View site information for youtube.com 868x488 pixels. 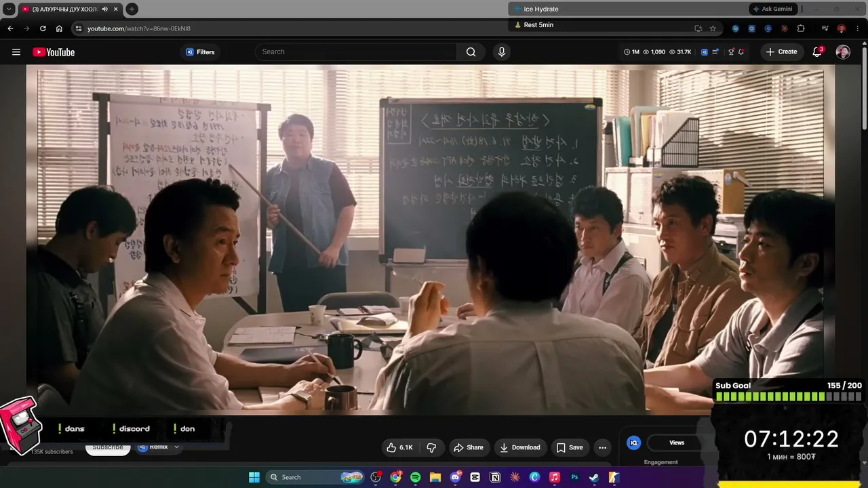tap(78, 28)
